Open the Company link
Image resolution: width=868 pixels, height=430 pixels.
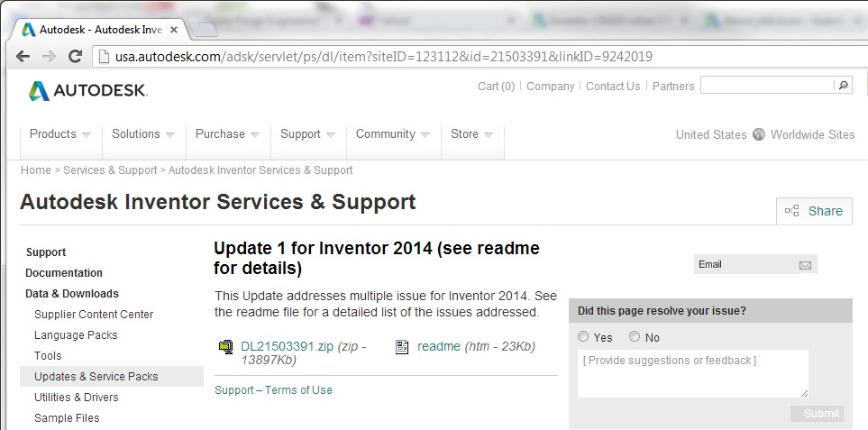550,87
